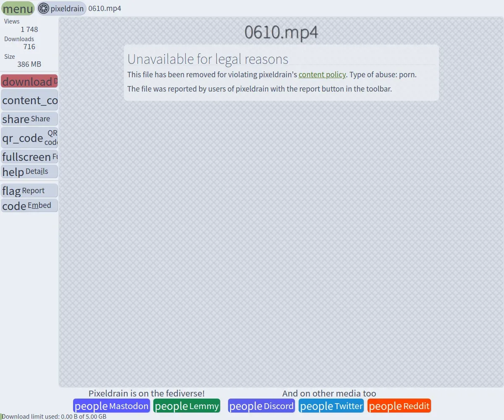Screen dimensions: 504x420
Task: Click the content_copy sidebar button
Action: [x=29, y=100]
